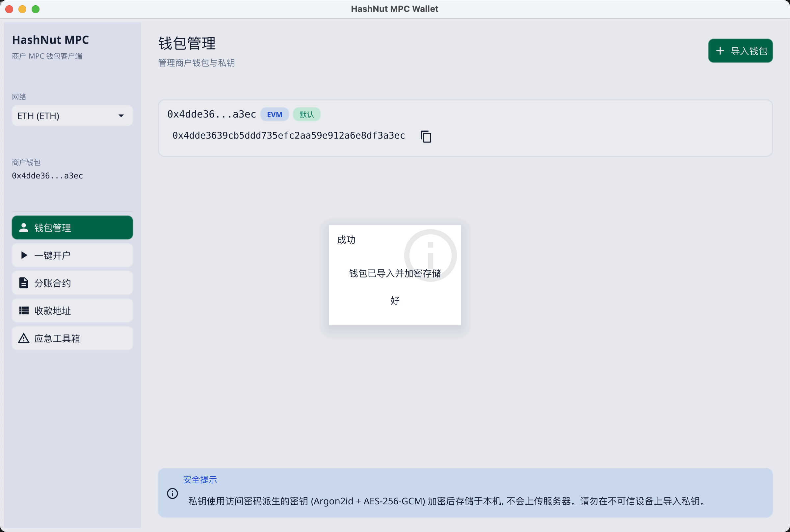Click the 安全提示 heading
The image size is (790, 532).
pos(200,479)
